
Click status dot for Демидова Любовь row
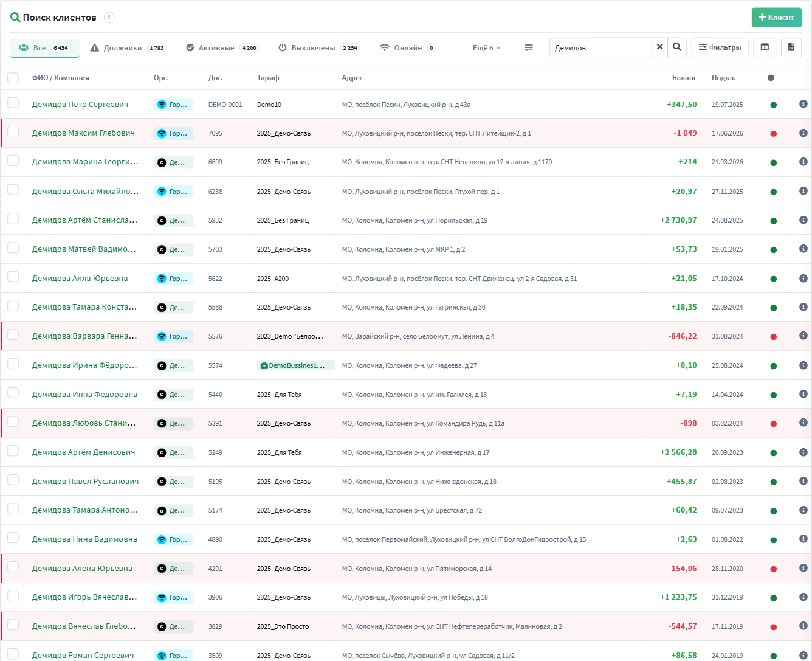coord(774,424)
